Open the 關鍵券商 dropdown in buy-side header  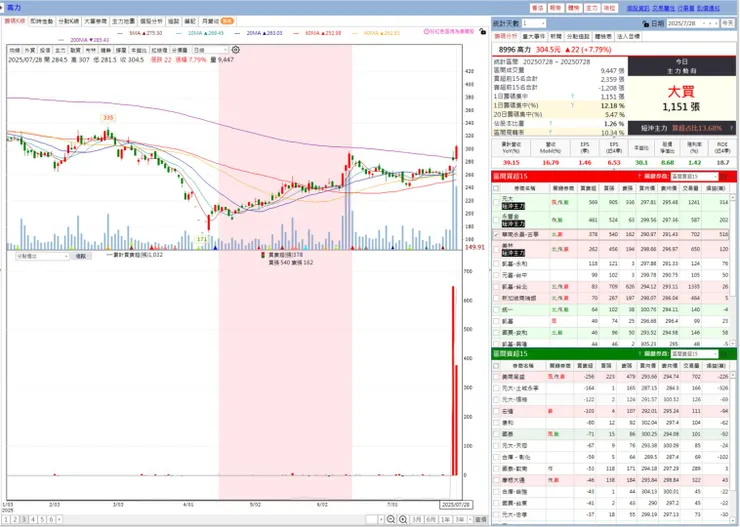(x=694, y=176)
